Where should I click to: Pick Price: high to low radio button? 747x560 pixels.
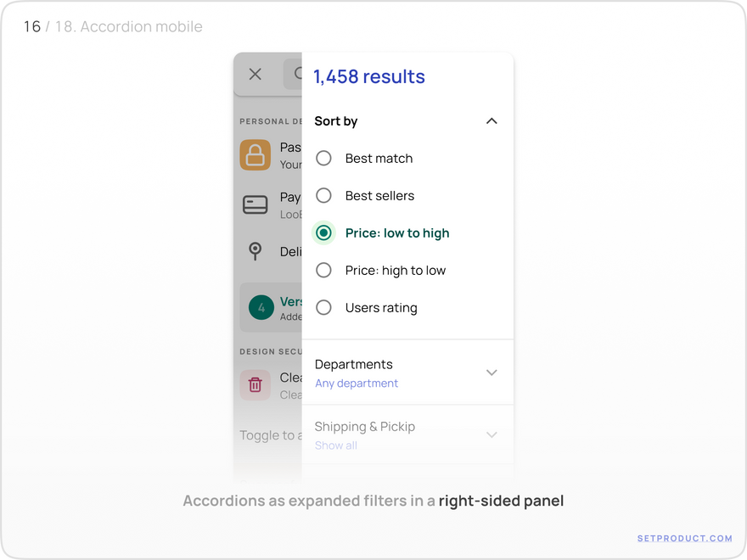[323, 270]
